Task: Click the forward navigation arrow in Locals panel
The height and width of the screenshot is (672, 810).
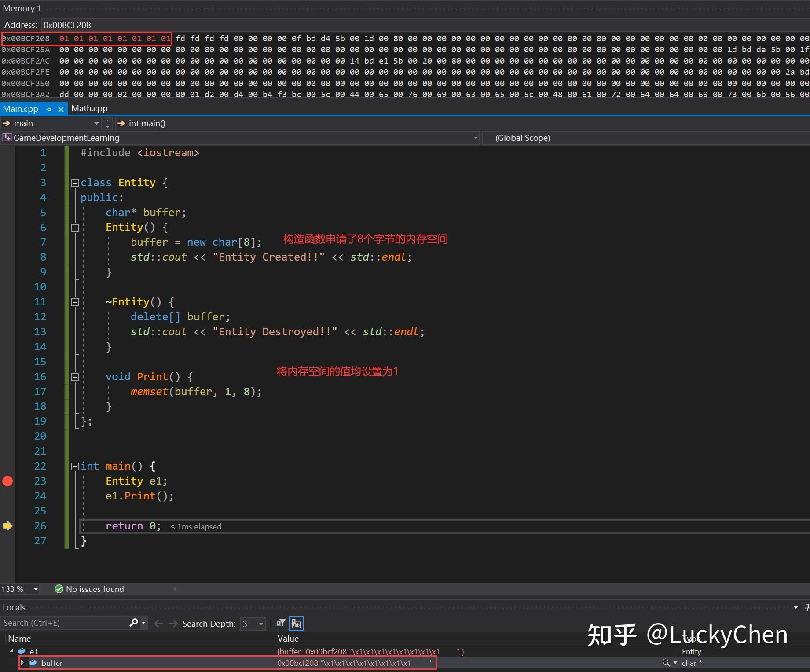Action: click(172, 624)
